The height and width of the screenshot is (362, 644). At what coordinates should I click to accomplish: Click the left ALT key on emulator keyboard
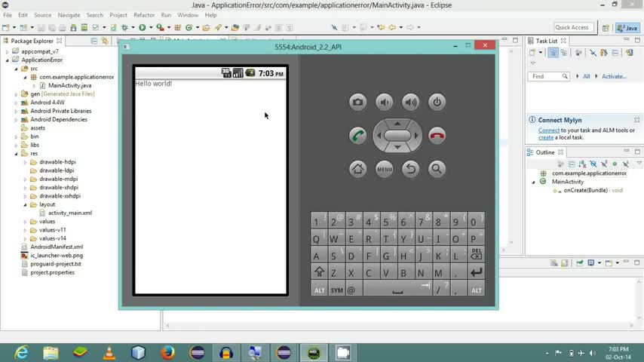pos(319,290)
